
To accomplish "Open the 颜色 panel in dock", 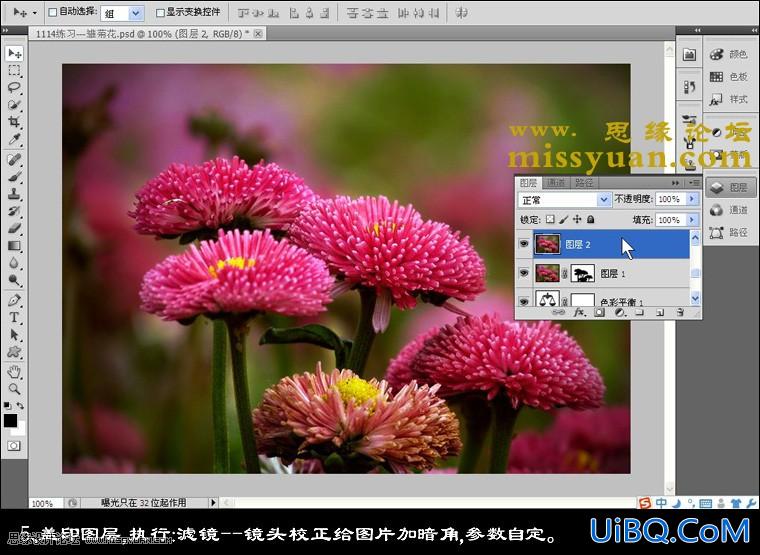I will click(x=728, y=54).
